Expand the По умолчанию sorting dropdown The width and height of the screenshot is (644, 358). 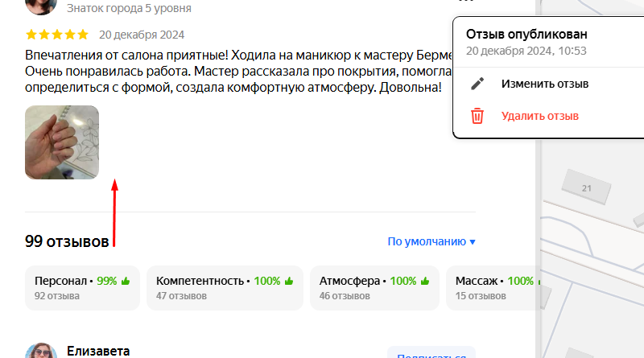431,241
